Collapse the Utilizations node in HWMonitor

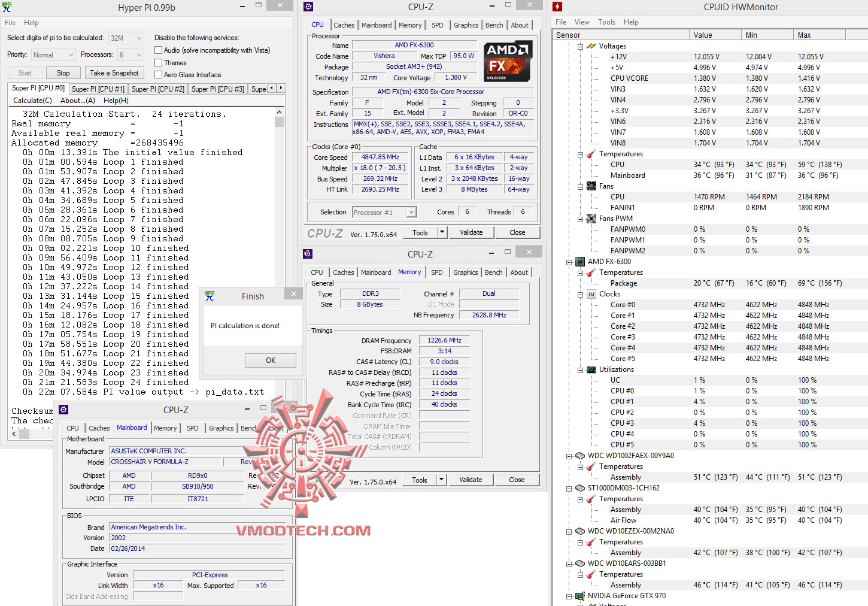tap(580, 369)
